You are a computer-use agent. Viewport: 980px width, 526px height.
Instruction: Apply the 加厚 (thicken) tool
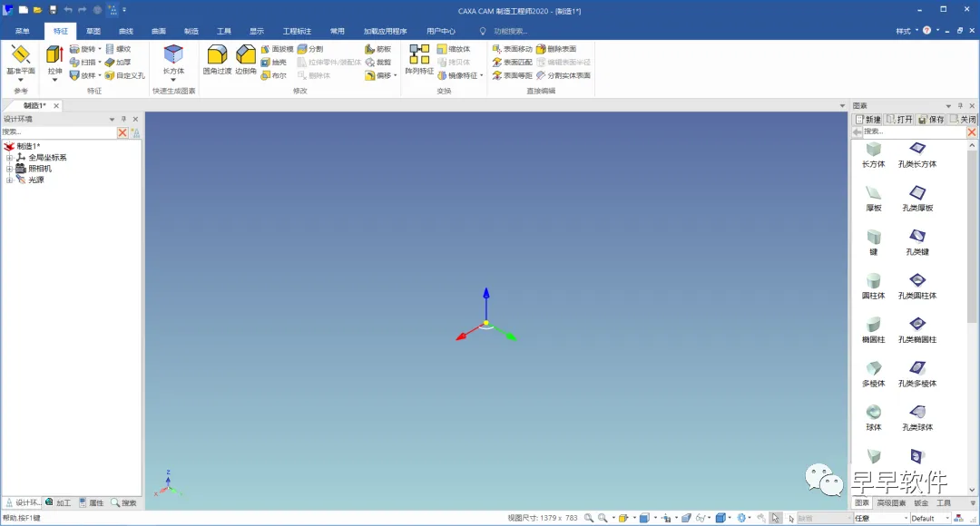coord(118,62)
